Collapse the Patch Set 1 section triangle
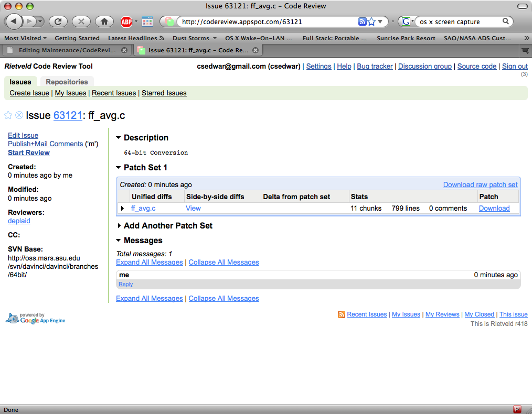The height and width of the screenshot is (414, 532). point(119,167)
